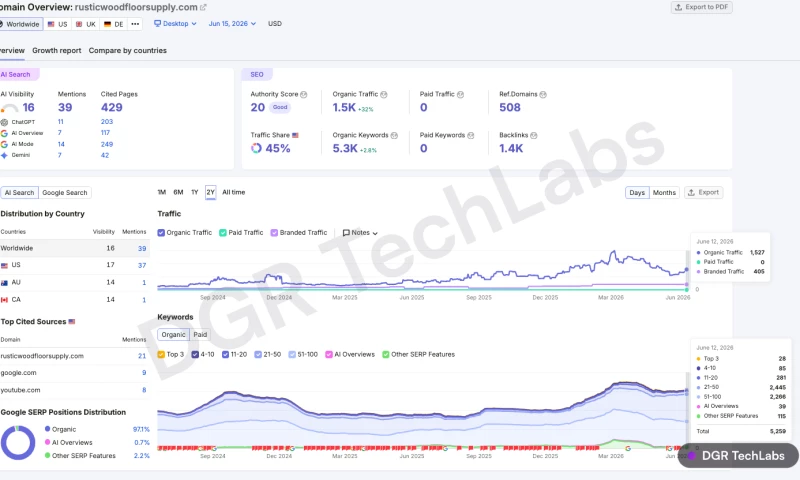
Task: Click the ChatGPT logo icon
Action: (4, 122)
